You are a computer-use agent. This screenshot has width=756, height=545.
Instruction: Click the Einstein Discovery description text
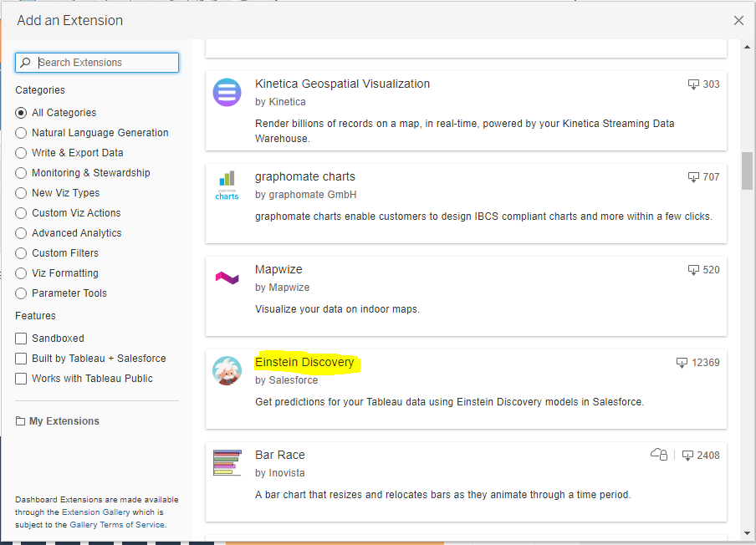tap(450, 402)
